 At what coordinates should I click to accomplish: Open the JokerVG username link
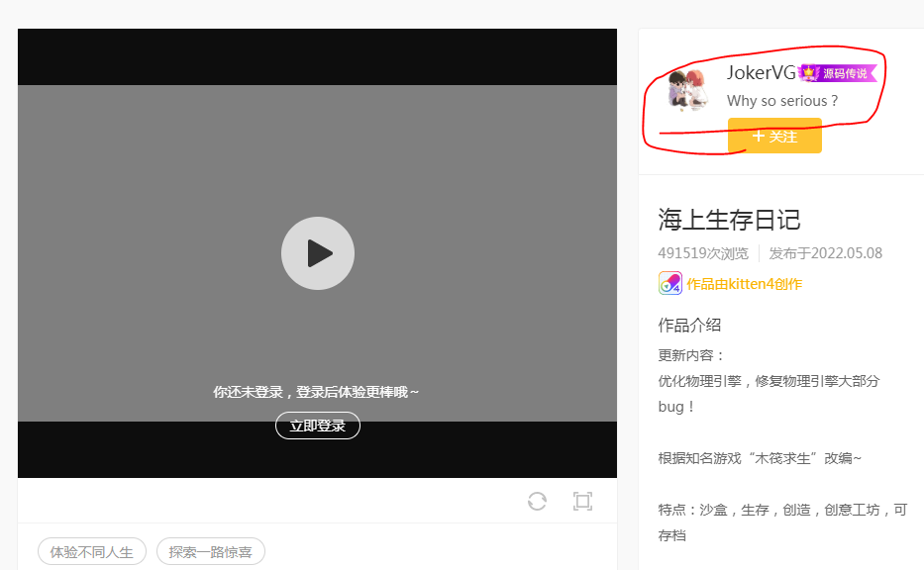pos(762,72)
